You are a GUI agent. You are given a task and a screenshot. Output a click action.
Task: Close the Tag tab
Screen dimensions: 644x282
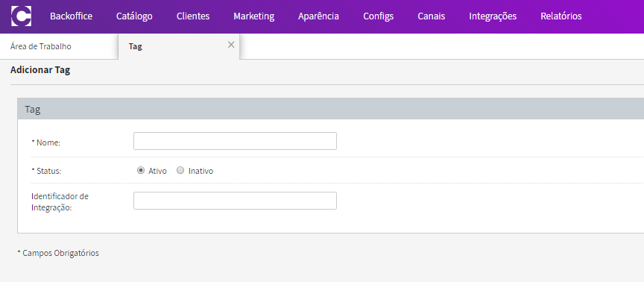pyautogui.click(x=231, y=45)
